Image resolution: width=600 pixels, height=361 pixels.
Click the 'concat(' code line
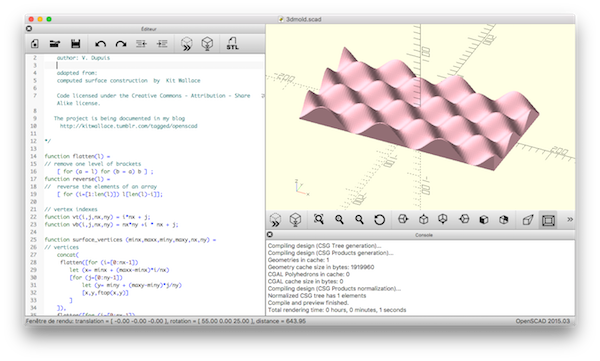pos(68,255)
